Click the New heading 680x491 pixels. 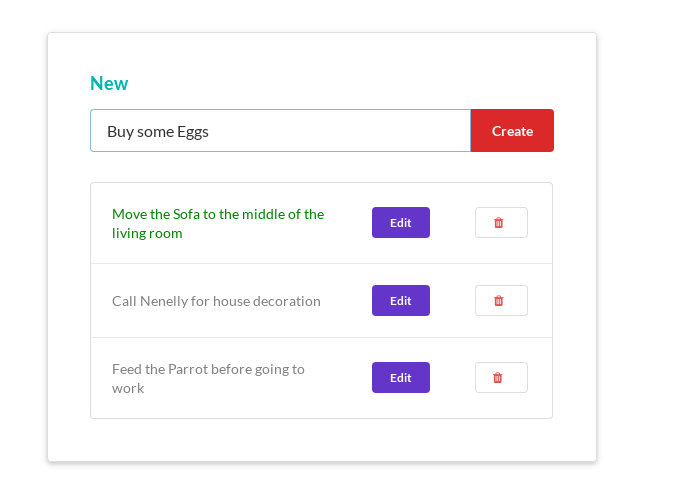click(x=109, y=83)
